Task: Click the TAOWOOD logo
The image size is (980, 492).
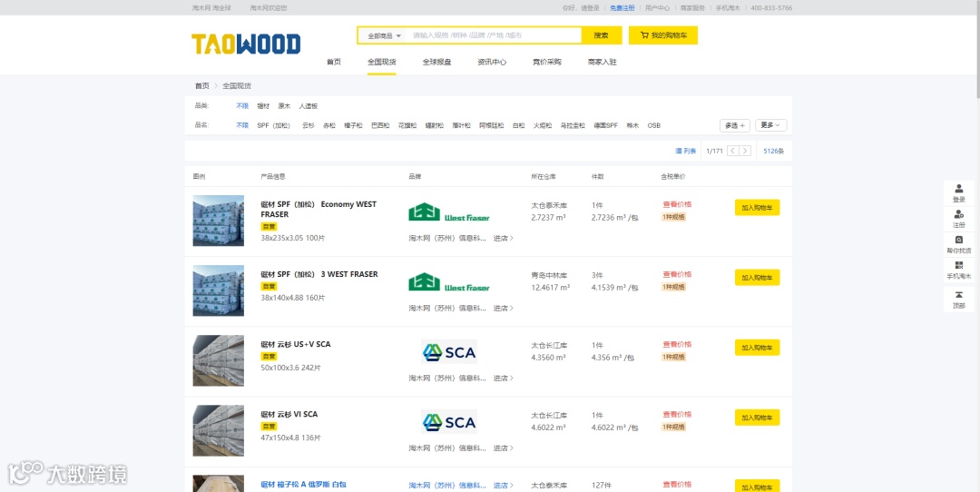Action: 246,44
